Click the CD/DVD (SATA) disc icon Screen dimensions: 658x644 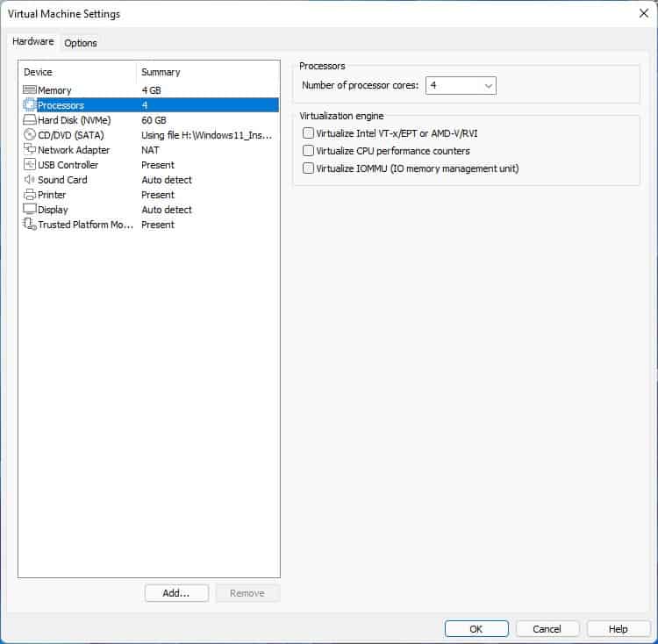coord(29,134)
